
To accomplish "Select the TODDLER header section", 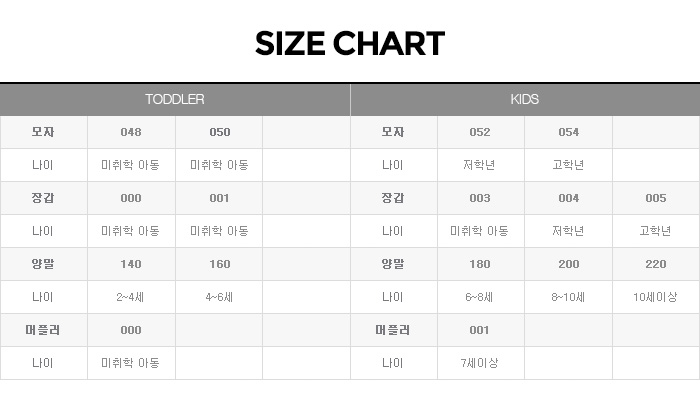I will (175, 99).
